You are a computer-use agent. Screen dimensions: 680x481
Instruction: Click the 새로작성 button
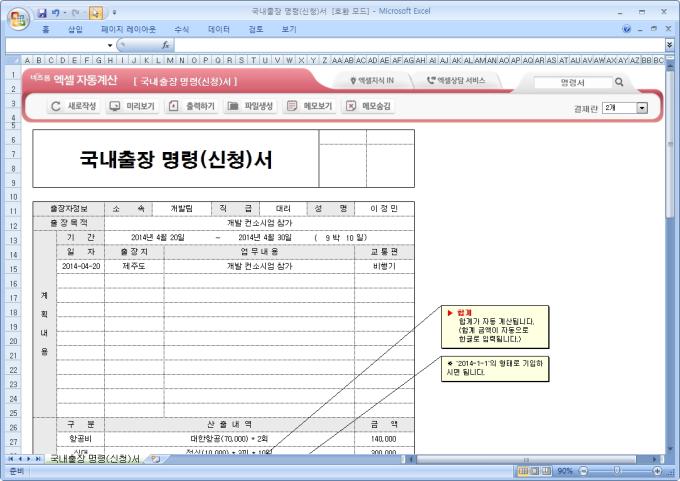[74, 106]
